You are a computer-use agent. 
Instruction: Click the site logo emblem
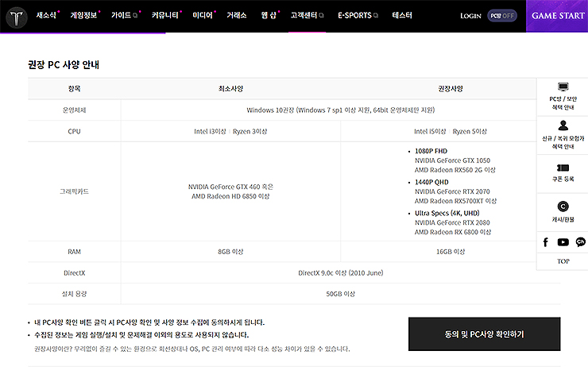(17, 17)
